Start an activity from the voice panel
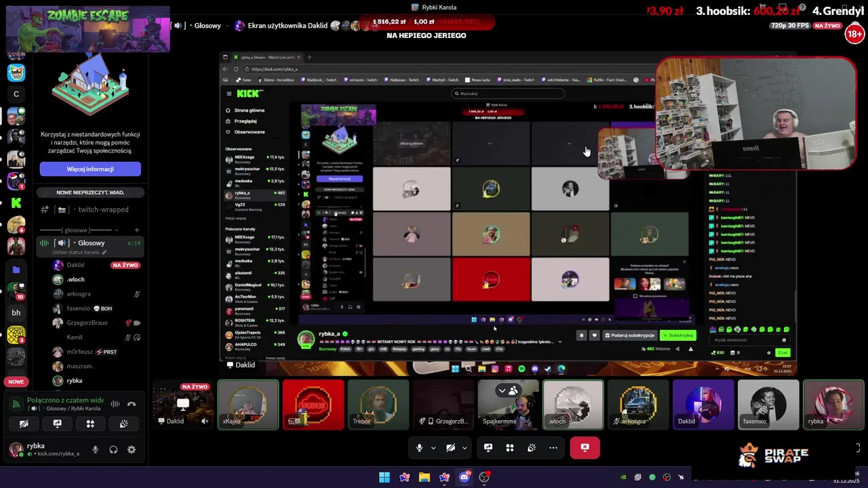The width and height of the screenshot is (868, 488). click(90, 424)
